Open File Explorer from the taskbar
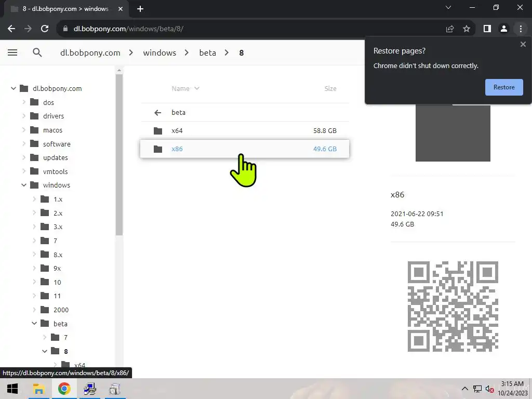The height and width of the screenshot is (399, 532). tap(38, 389)
